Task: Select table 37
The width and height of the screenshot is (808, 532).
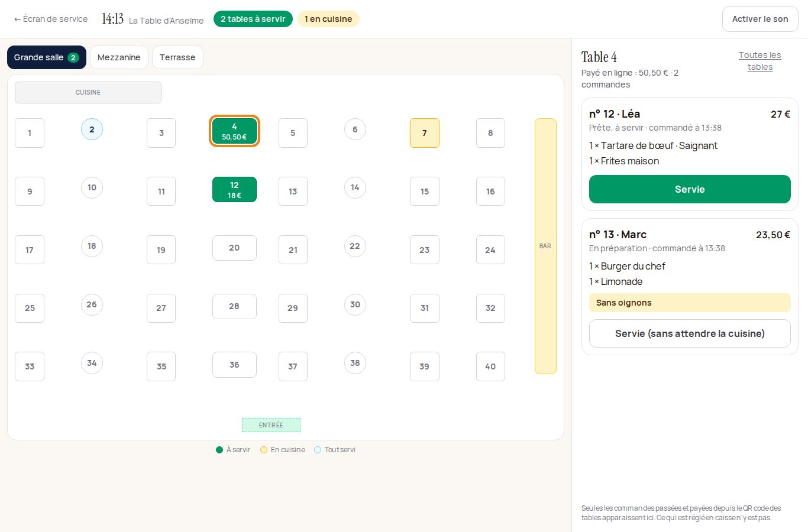Action: 293,366
